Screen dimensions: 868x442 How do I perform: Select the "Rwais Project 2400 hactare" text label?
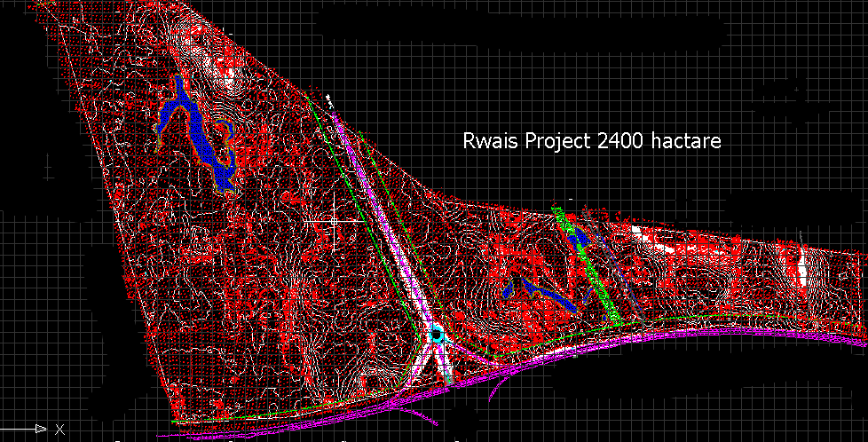(x=592, y=140)
